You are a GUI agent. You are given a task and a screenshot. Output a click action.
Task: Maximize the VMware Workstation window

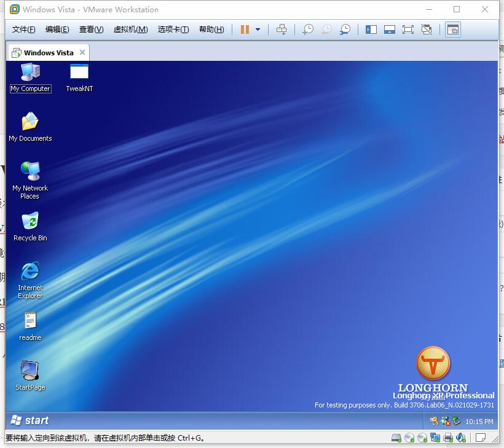[x=457, y=9]
